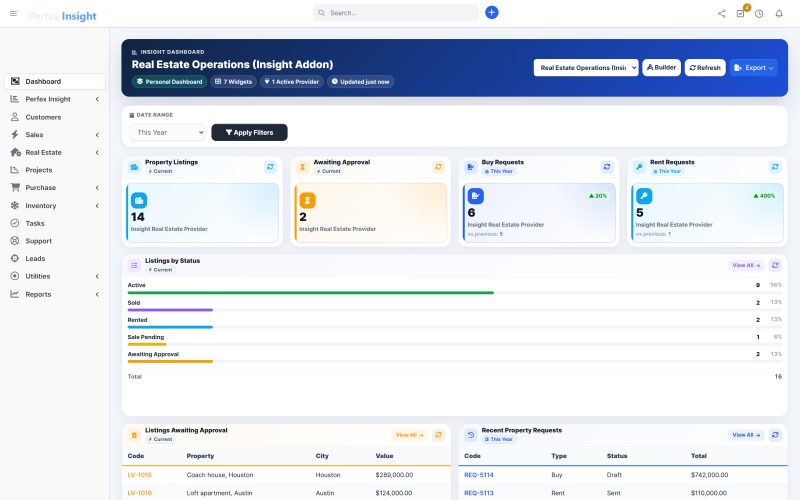Open the timesheet clock icon
800x500 pixels.
pyautogui.click(x=759, y=14)
